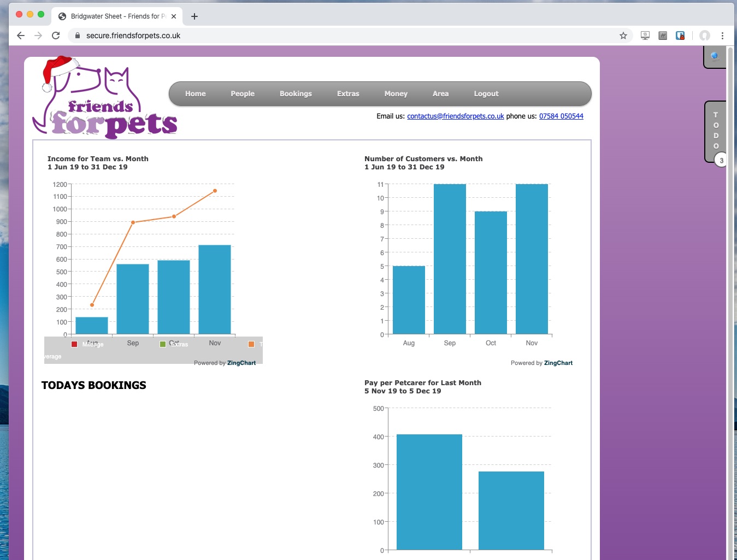This screenshot has height=560, width=737.
Task: Click the address bar URL field
Action: pyautogui.click(x=350, y=36)
